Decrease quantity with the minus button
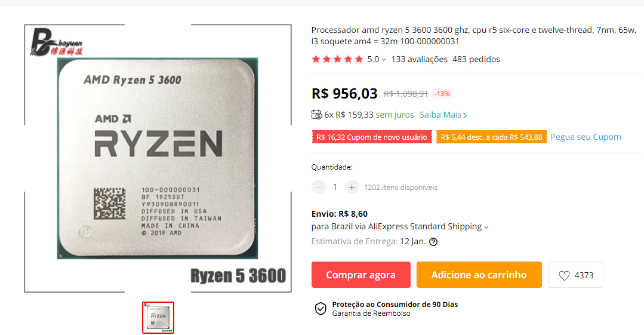The width and height of the screenshot is (644, 335). 318,187
